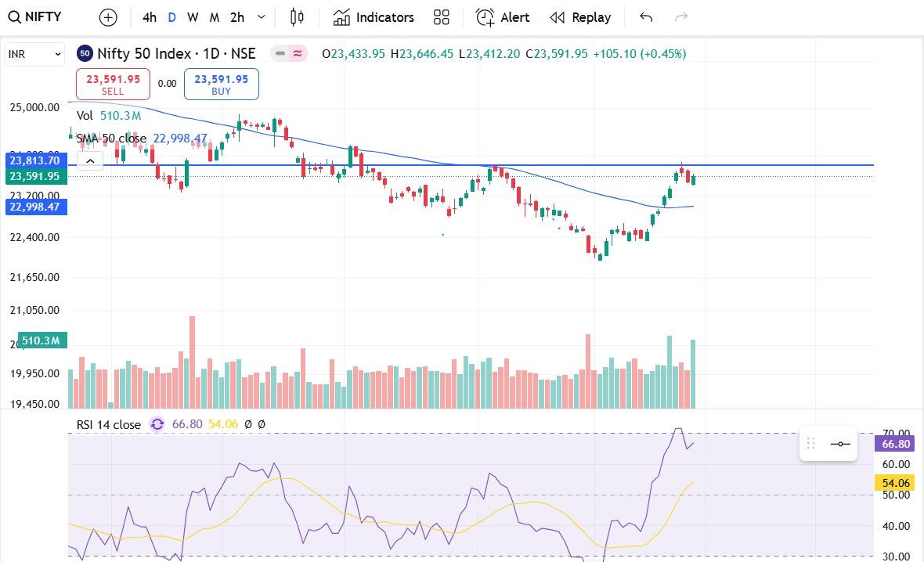Click the Nifty 50 Index title

tap(176, 53)
